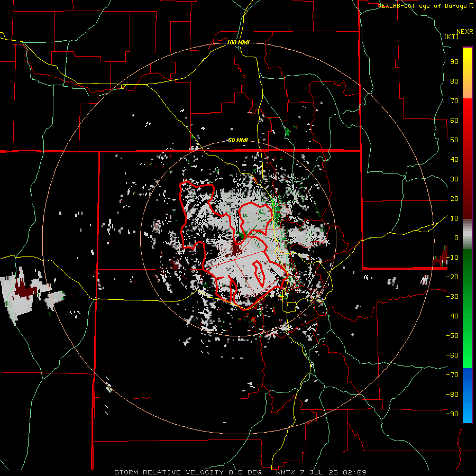Click the 70 value on velocity scale
The width and height of the screenshot is (476, 476).
click(x=454, y=101)
